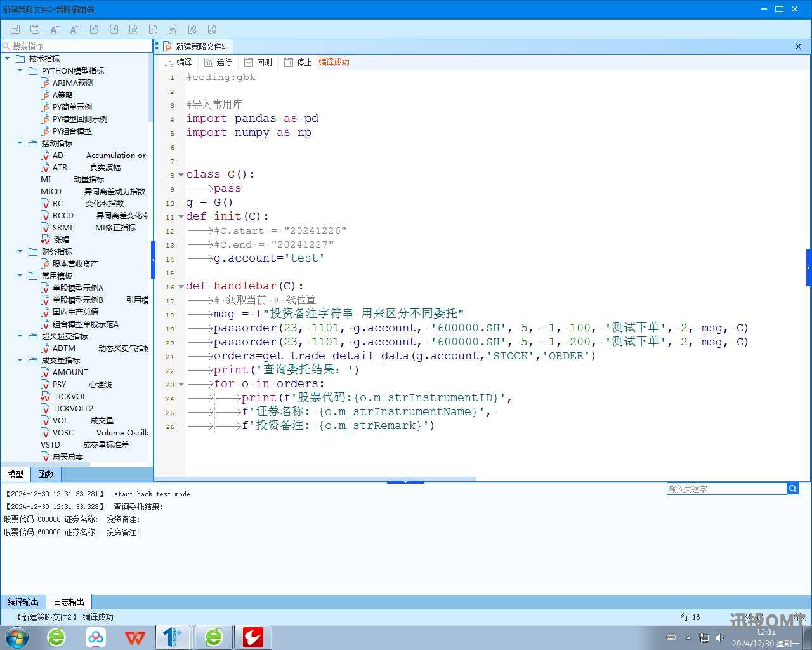The width and height of the screenshot is (812, 650).
Task: Collapse the 超买超卖指标 folder
Action: [20, 336]
